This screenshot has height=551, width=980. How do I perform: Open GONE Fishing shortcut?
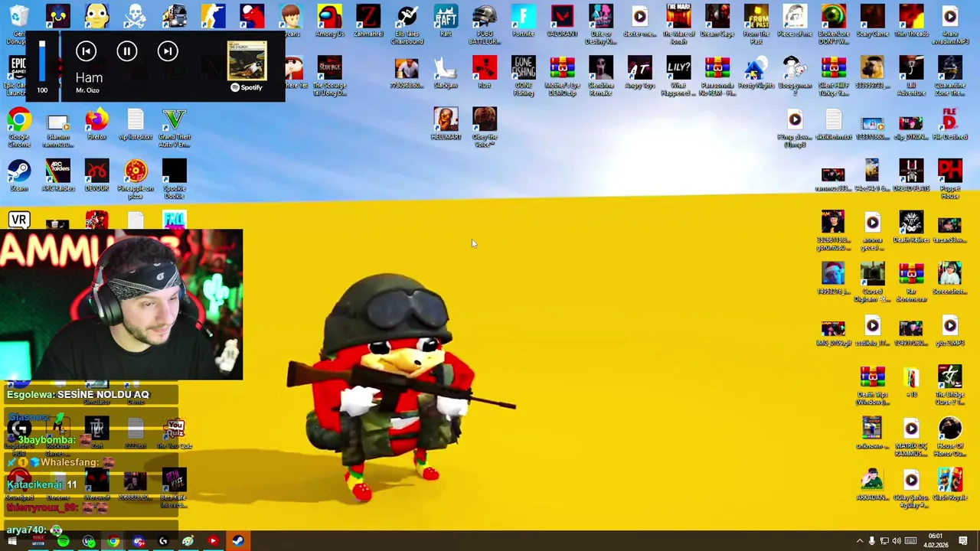(x=524, y=75)
